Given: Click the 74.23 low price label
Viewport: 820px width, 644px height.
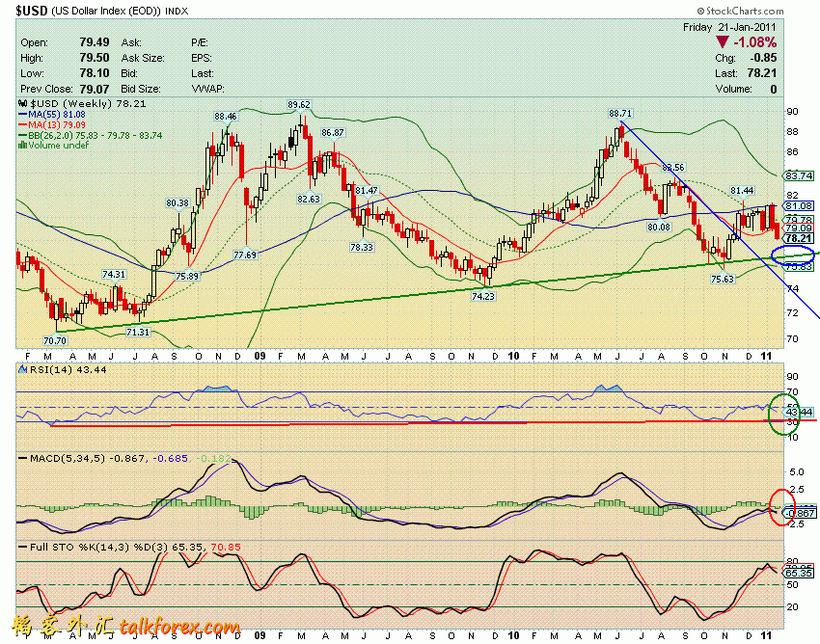Looking at the screenshot, I should coord(482,296).
